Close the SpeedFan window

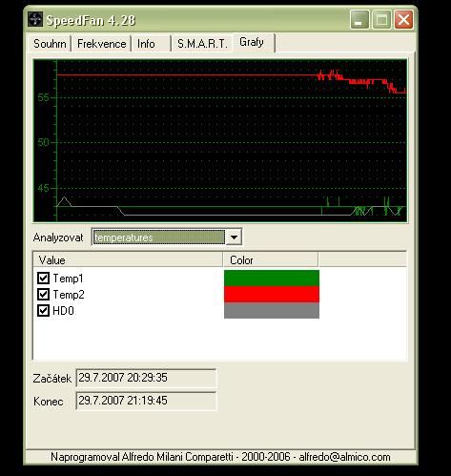(403, 19)
